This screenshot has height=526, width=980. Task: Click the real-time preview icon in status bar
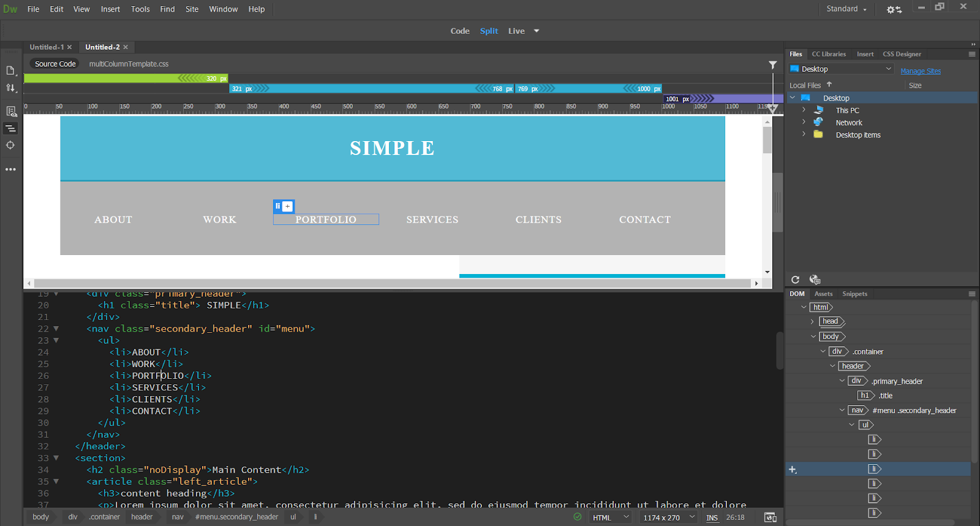coord(771,517)
